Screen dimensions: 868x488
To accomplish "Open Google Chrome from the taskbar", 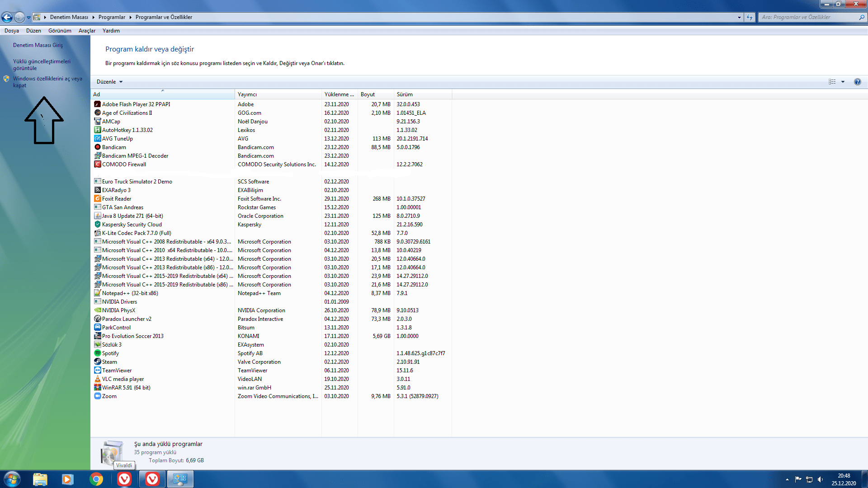I will (96, 479).
